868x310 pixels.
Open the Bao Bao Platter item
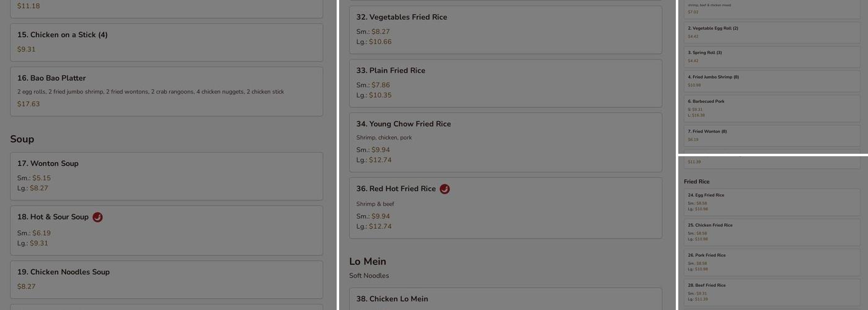(x=166, y=91)
